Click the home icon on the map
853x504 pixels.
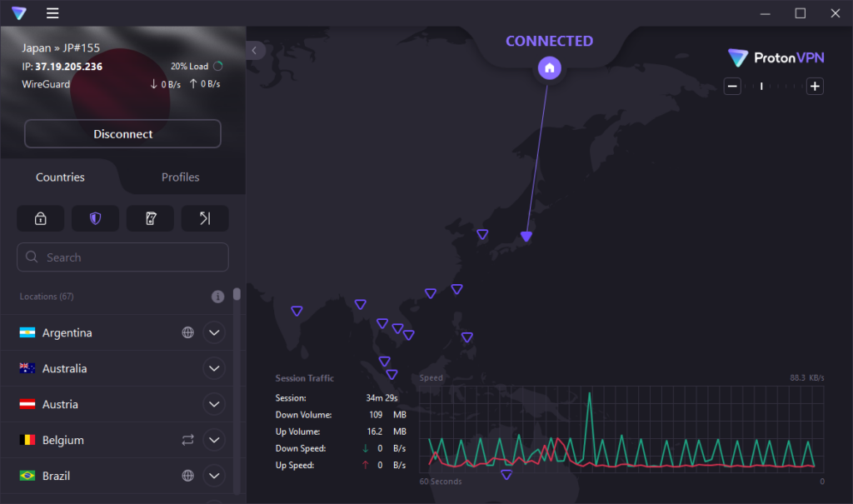pyautogui.click(x=550, y=68)
